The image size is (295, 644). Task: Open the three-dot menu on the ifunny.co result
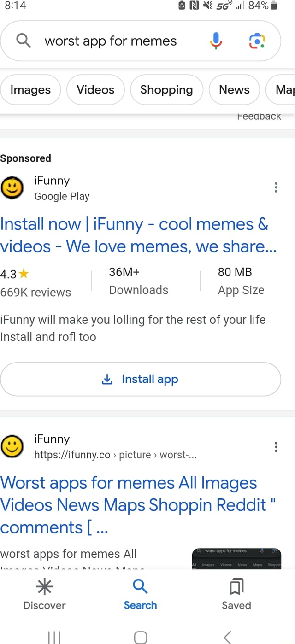(x=276, y=446)
